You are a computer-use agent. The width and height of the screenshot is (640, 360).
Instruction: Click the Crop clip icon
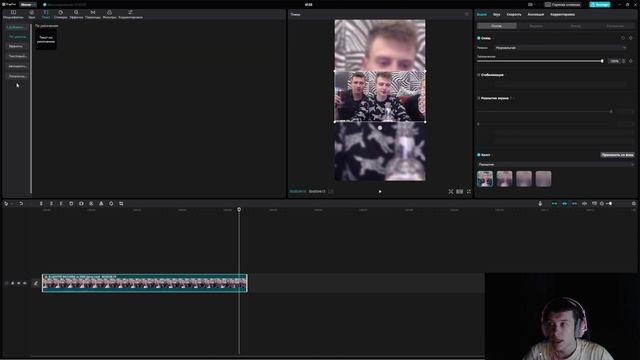[121, 203]
